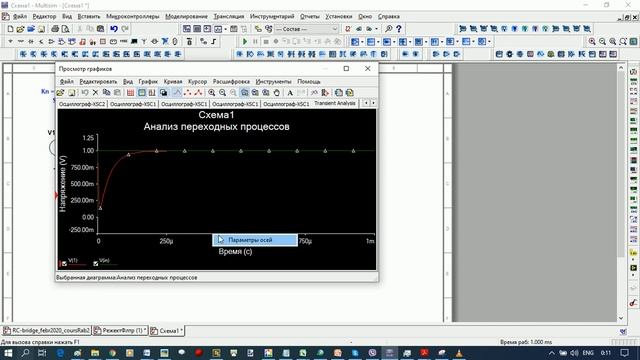Viewport: 640px width, 360px height.
Task: Switch to 'Осциллограф-XSC2' tab
Action: 82,104
